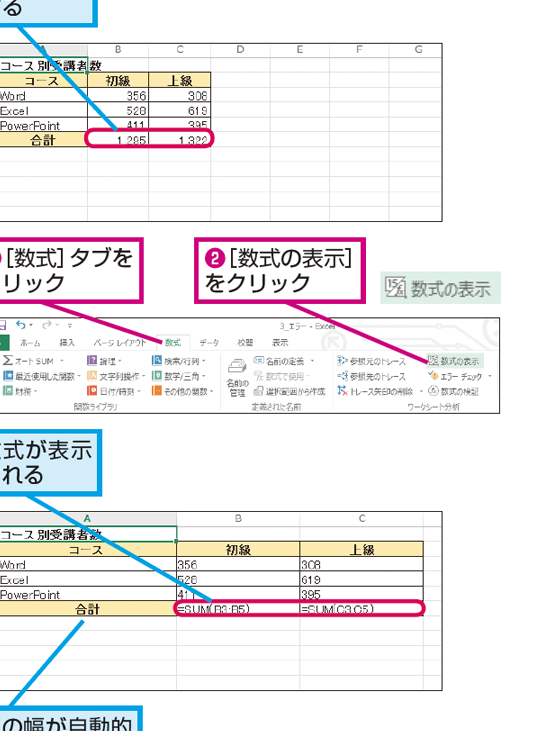The image size is (540, 731).
Task: Open the 最近使用した関数 function list
Action: click(42, 376)
